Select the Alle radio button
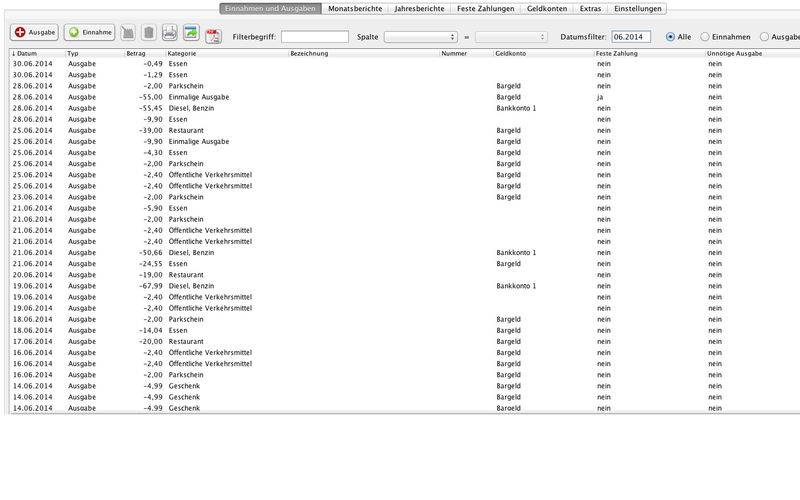 click(670, 37)
